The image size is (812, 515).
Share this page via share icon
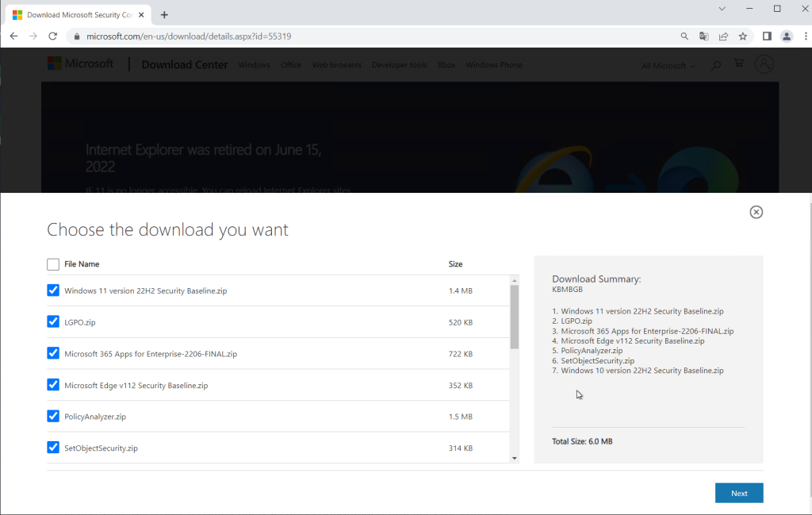pos(723,37)
